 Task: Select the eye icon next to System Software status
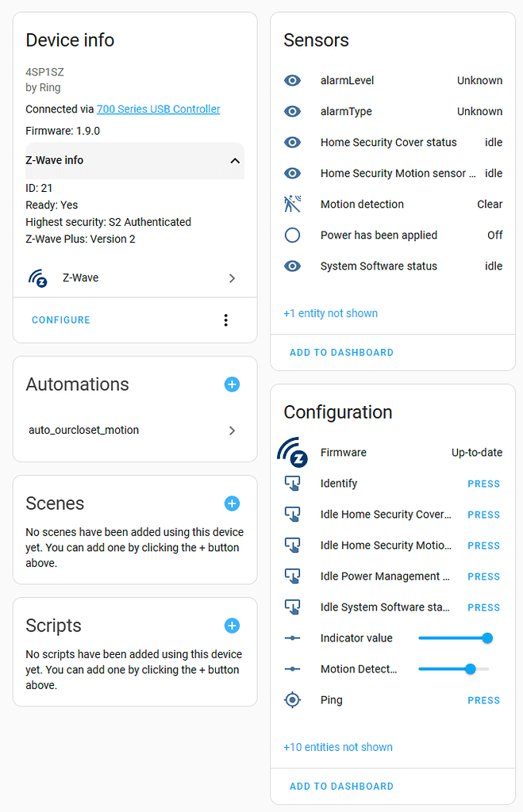(293, 266)
